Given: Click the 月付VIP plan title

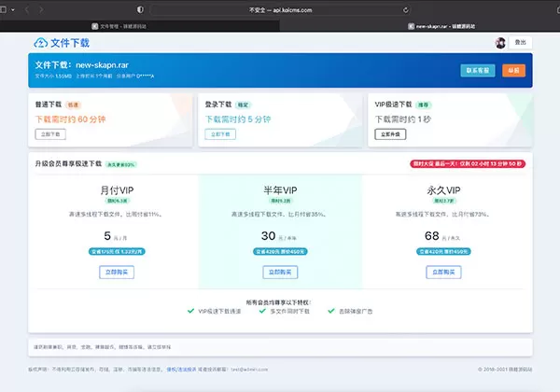Looking at the screenshot, I should point(117,190).
